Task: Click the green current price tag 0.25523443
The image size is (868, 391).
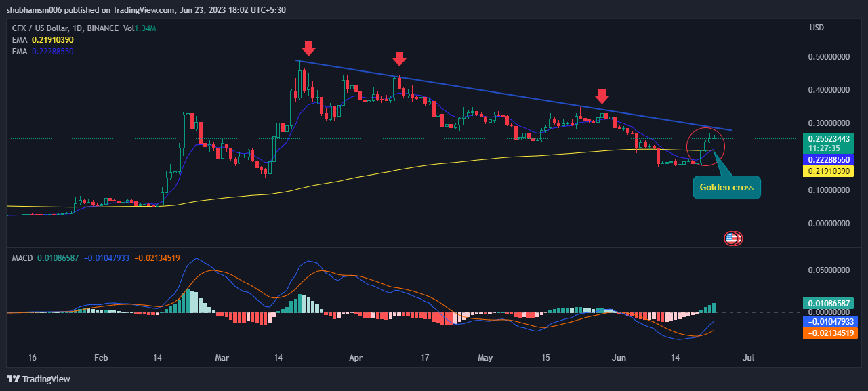Action: [830, 138]
